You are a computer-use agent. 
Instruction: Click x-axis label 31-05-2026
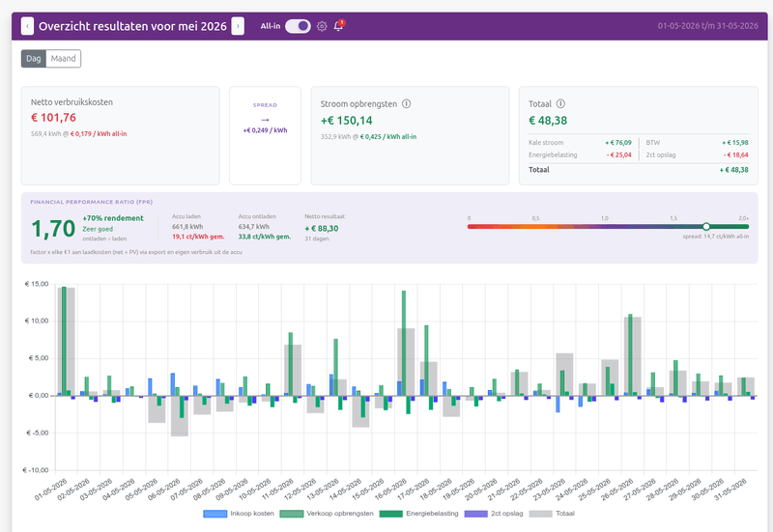(730, 489)
